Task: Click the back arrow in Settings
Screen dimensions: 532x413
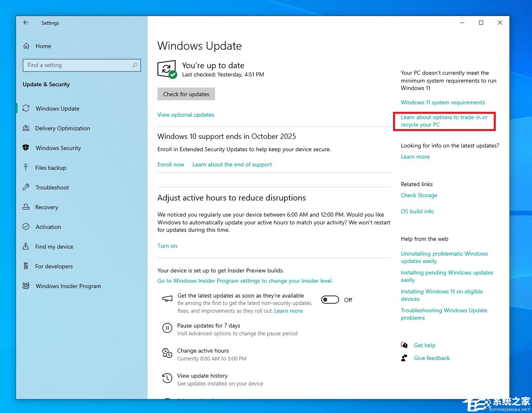Action: 26,23
